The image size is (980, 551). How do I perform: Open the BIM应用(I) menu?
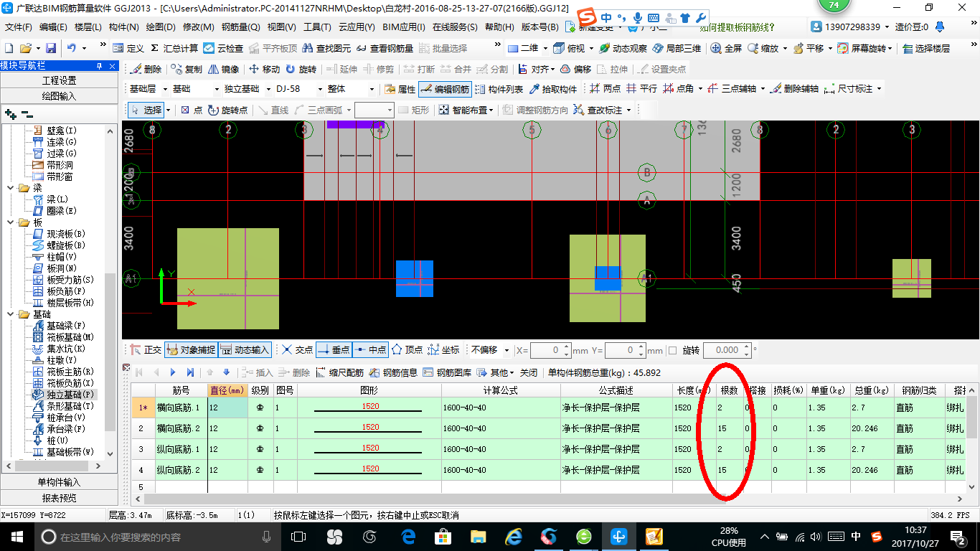click(404, 27)
